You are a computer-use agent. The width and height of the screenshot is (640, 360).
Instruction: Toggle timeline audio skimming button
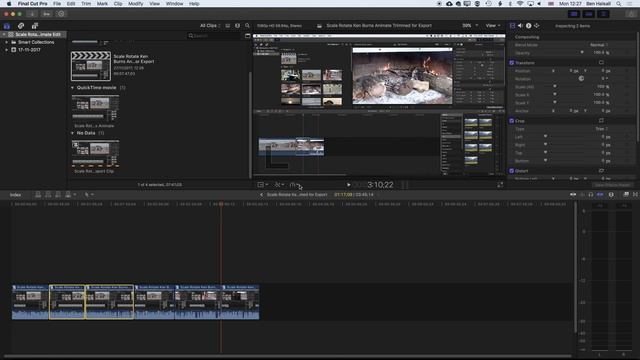(582, 195)
